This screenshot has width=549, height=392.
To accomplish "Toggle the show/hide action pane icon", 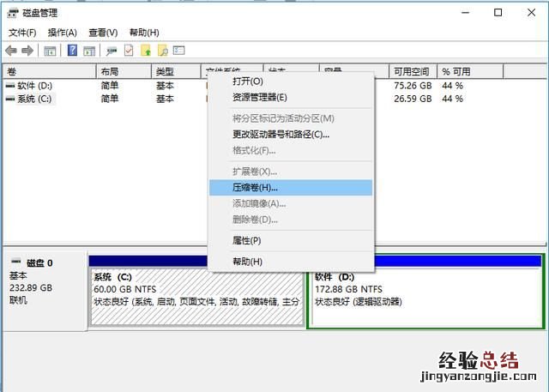I will coord(89,51).
